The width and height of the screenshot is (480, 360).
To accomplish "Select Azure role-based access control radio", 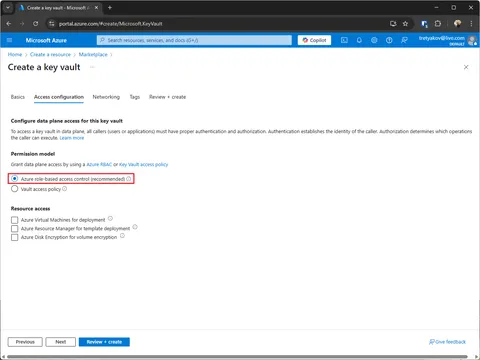I will (x=14, y=179).
